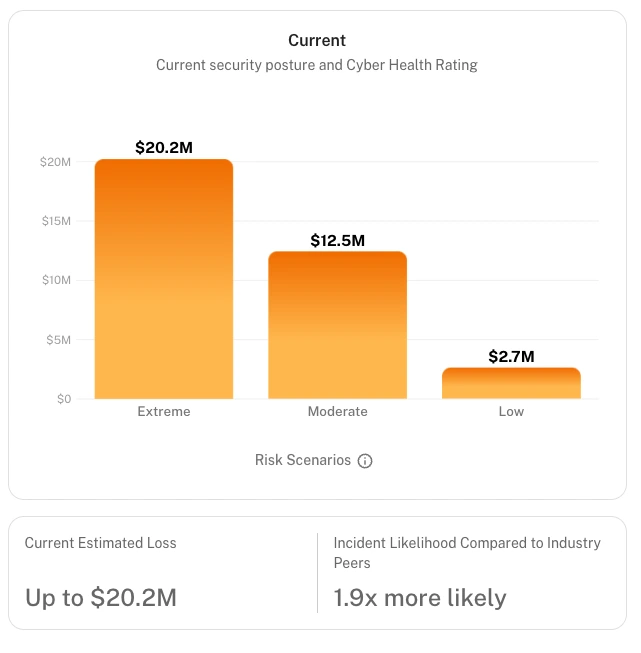Screen dimensions: 641x653
Task: Click the $2.7M bar value label
Action: pos(511,357)
